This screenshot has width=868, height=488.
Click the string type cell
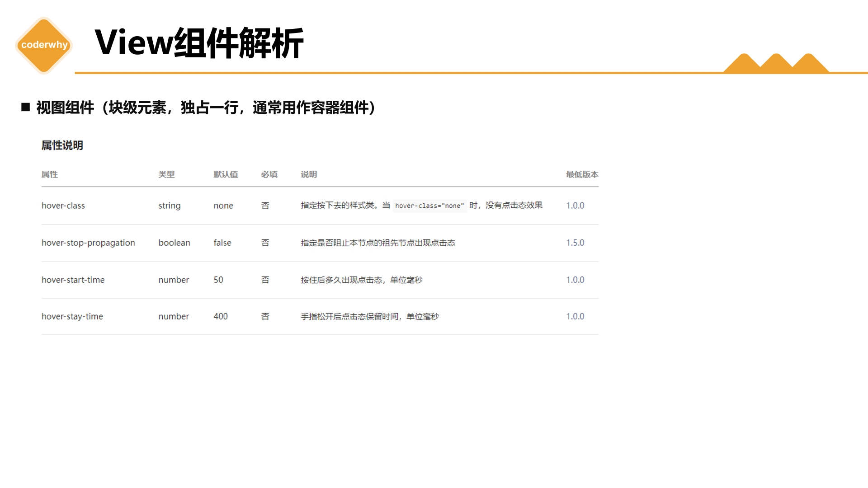click(x=169, y=206)
